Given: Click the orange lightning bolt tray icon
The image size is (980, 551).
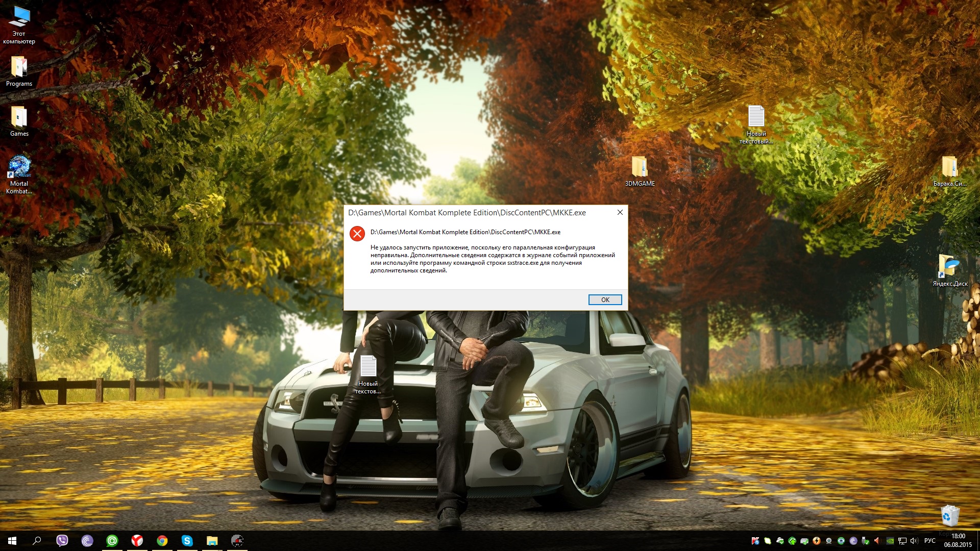Looking at the screenshot, I should tap(817, 541).
